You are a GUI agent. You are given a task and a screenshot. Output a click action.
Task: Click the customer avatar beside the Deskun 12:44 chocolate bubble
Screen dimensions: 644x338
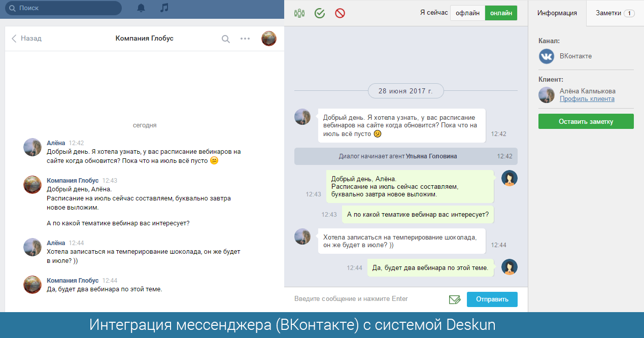302,236
